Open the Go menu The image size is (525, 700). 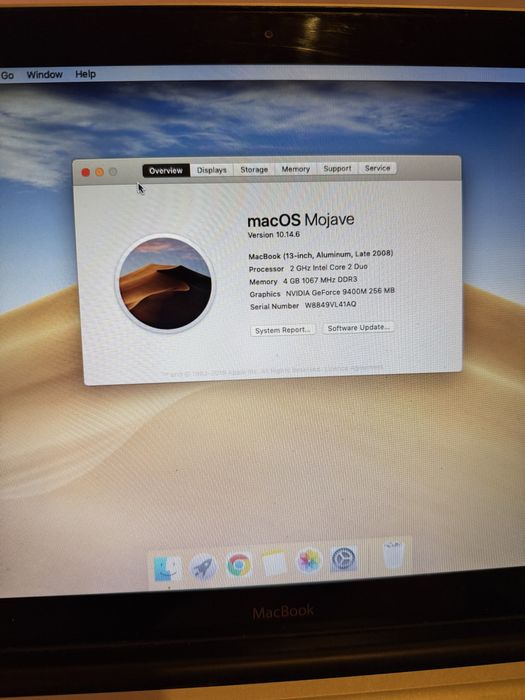click(x=8, y=75)
